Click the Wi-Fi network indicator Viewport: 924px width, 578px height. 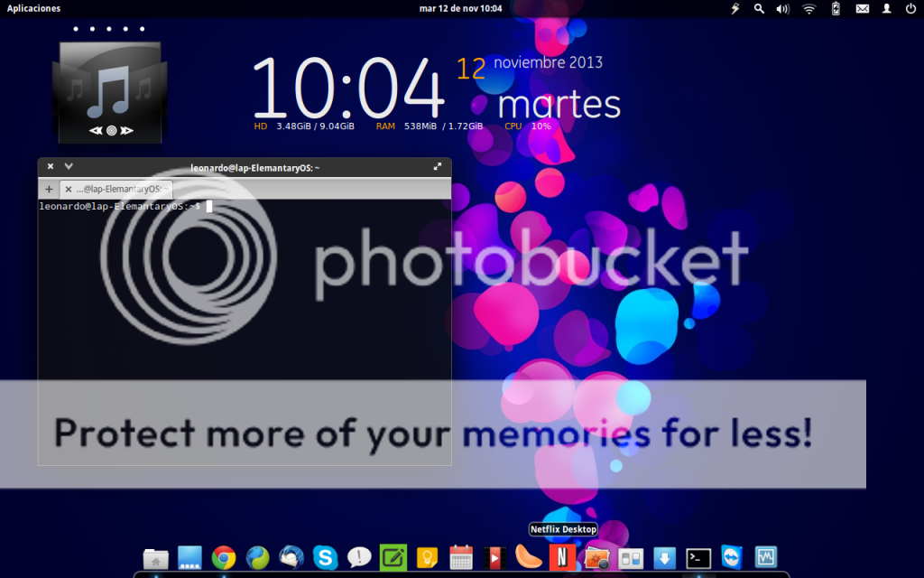pyautogui.click(x=808, y=8)
